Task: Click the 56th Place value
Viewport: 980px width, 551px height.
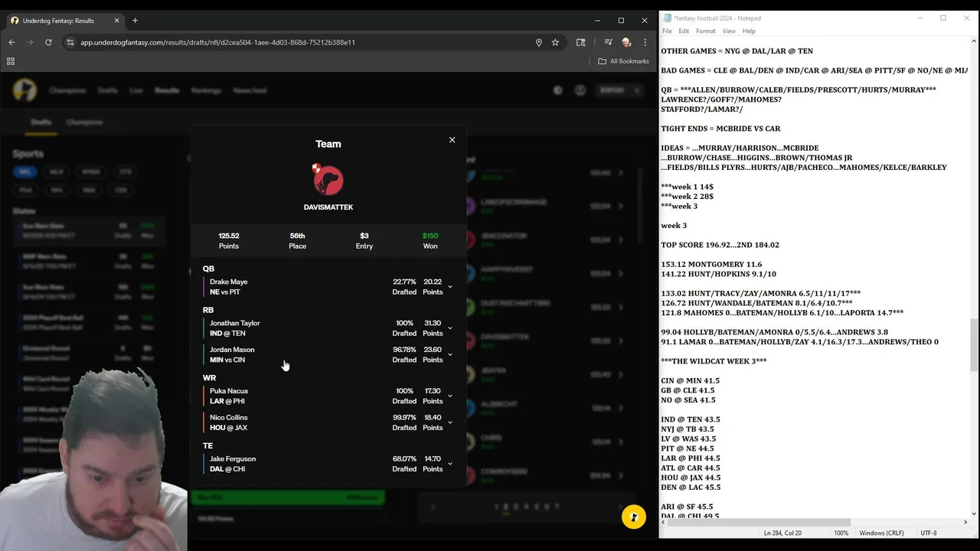Action: 297,236
